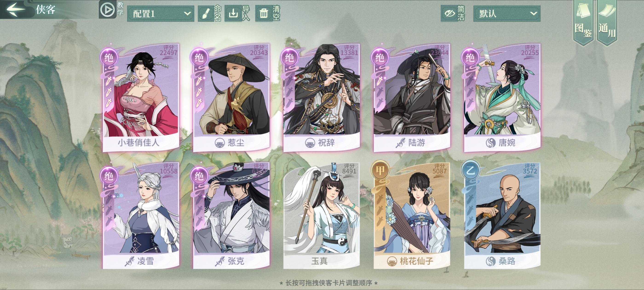This screenshot has width=644, height=290.
Task: Click the chevron arrow of 配置1 dropdown
Action: pos(187,14)
